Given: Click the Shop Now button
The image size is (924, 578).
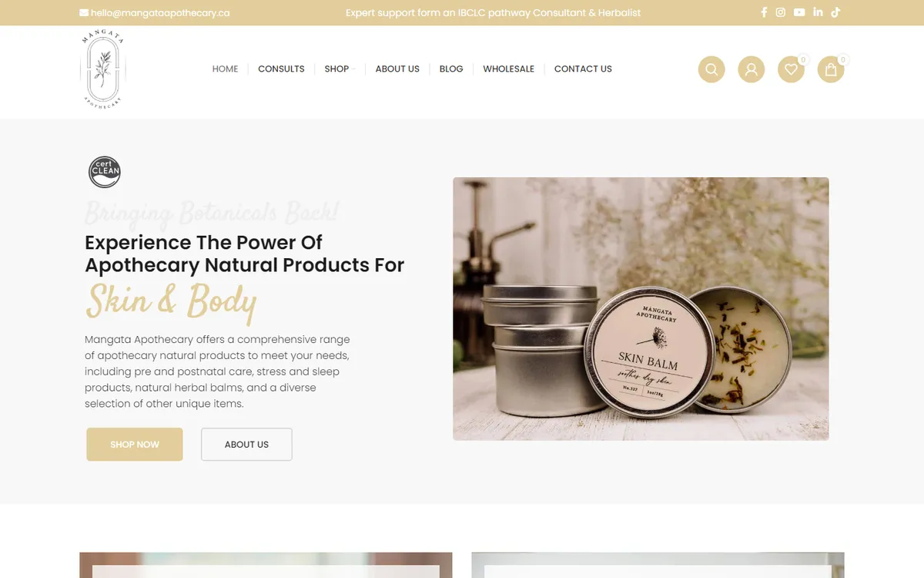Looking at the screenshot, I should coord(135,445).
